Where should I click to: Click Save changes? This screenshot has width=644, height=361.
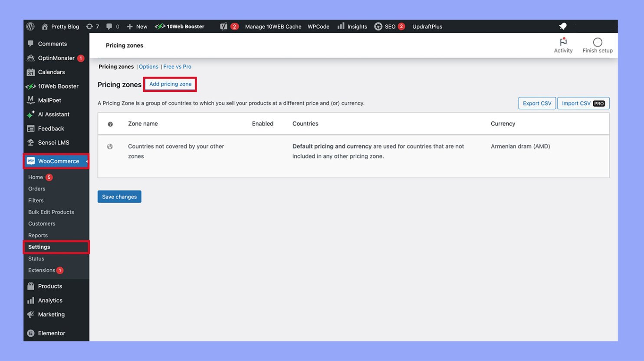click(x=119, y=196)
